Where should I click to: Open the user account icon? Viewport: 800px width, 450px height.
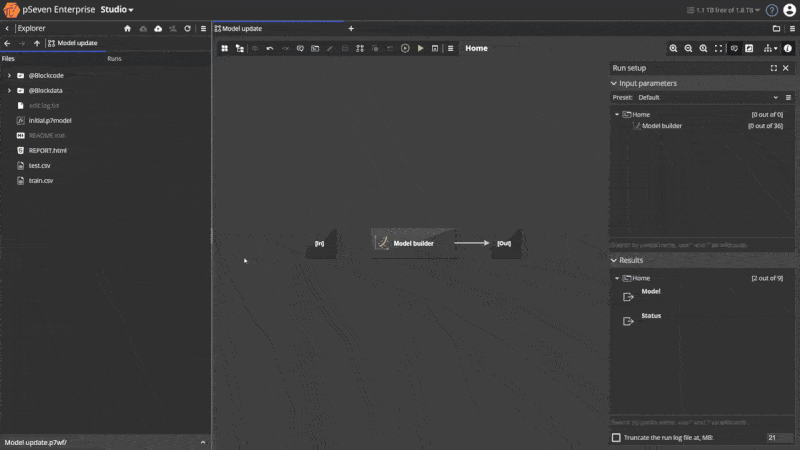tap(789, 10)
